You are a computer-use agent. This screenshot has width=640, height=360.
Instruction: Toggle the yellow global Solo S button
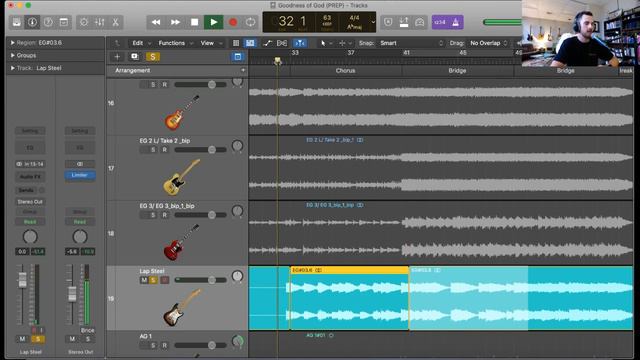tap(153, 57)
